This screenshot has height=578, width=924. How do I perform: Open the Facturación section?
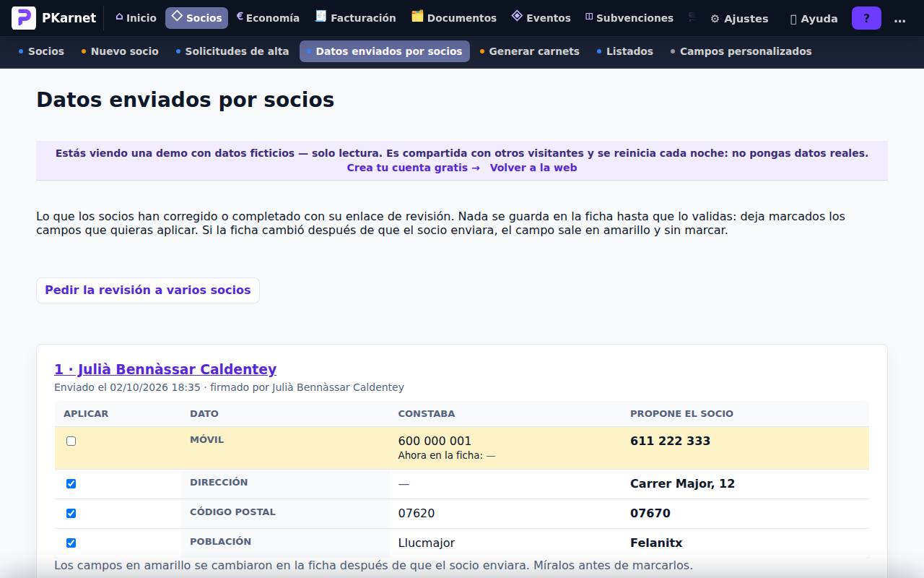pyautogui.click(x=356, y=18)
